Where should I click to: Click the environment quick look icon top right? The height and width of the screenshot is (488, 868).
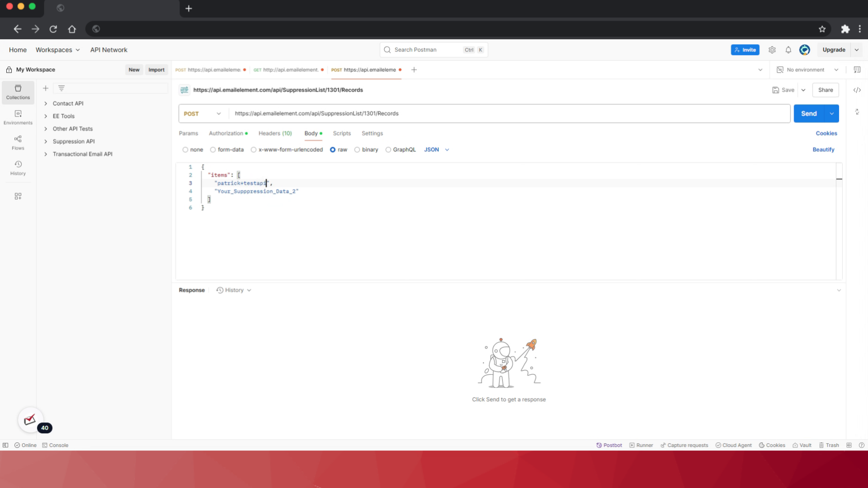(857, 70)
